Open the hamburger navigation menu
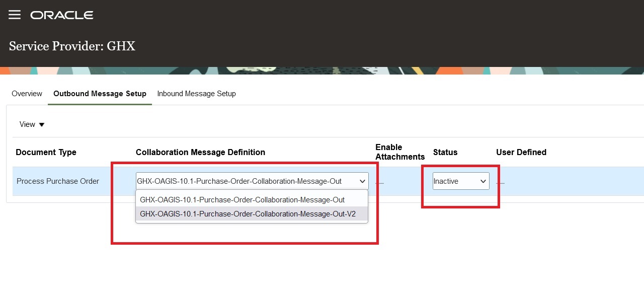This screenshot has width=644, height=290. point(15,15)
